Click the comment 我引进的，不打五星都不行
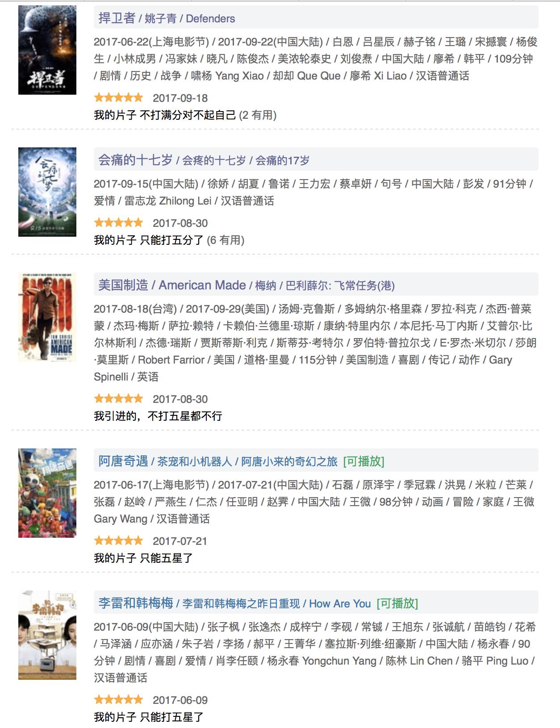Screen dimensions: 560x728 (158, 416)
